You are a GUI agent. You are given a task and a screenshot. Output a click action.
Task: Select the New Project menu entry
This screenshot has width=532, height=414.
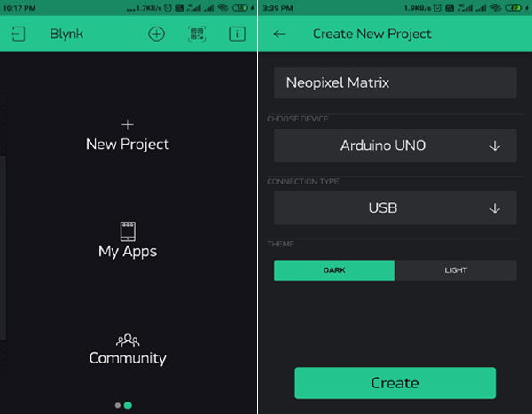coord(128,144)
